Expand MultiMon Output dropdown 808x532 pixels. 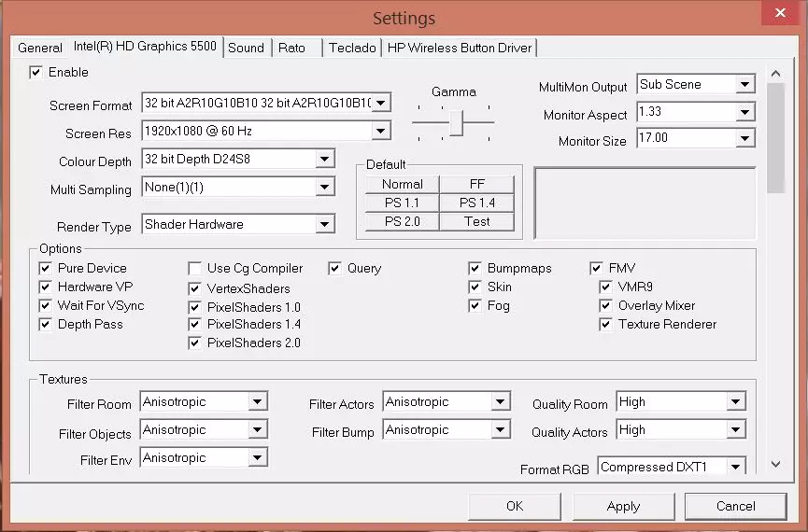point(745,84)
